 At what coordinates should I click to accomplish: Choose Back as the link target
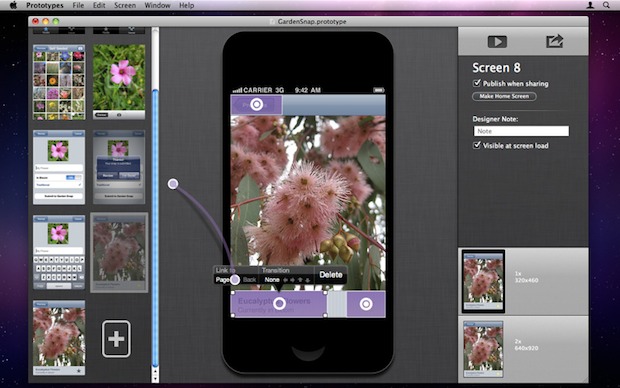point(250,280)
